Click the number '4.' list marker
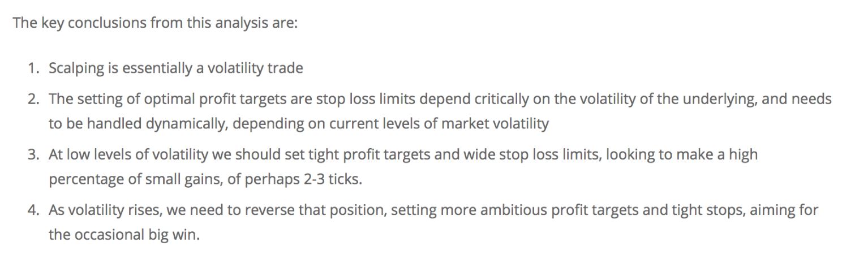 click(34, 210)
